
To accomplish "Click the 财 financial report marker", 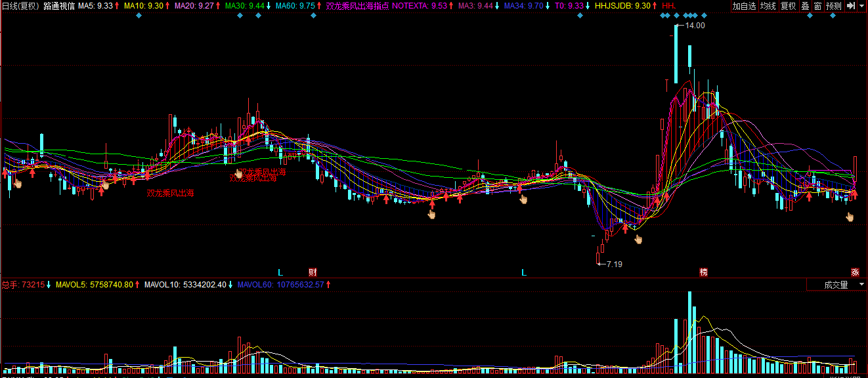I will tap(313, 272).
